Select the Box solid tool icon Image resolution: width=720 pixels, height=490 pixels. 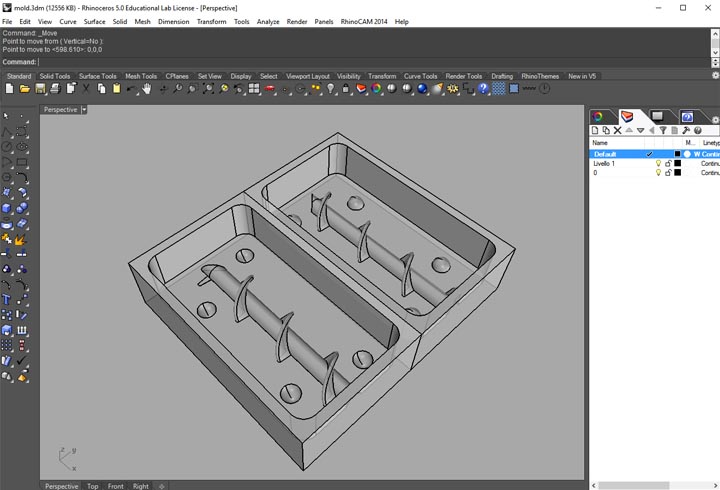tap(6, 208)
